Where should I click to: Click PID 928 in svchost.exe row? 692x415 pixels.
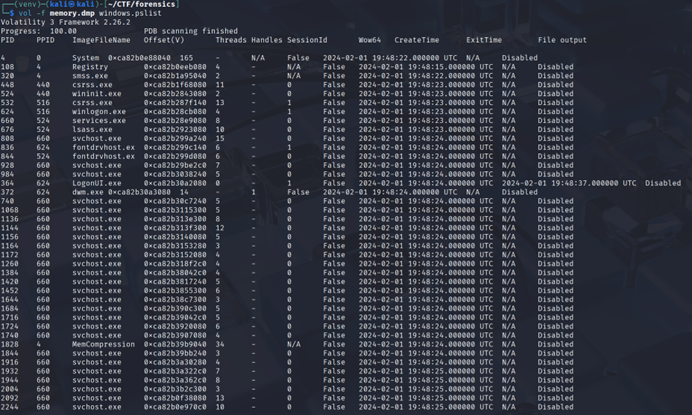click(x=8, y=165)
